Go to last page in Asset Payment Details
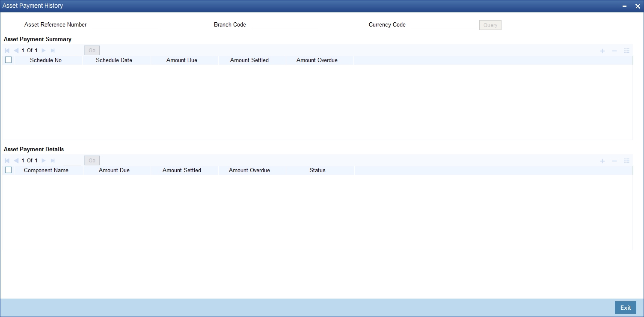 pyautogui.click(x=53, y=161)
